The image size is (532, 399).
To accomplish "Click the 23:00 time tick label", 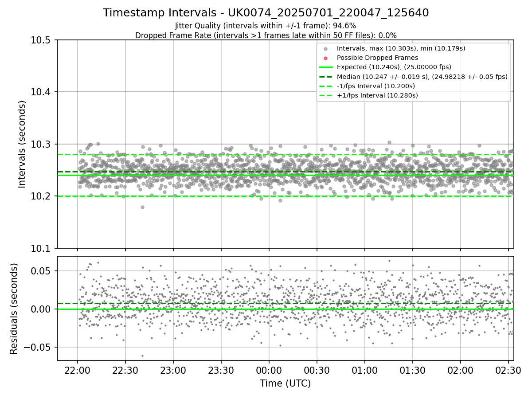I will [173, 370].
